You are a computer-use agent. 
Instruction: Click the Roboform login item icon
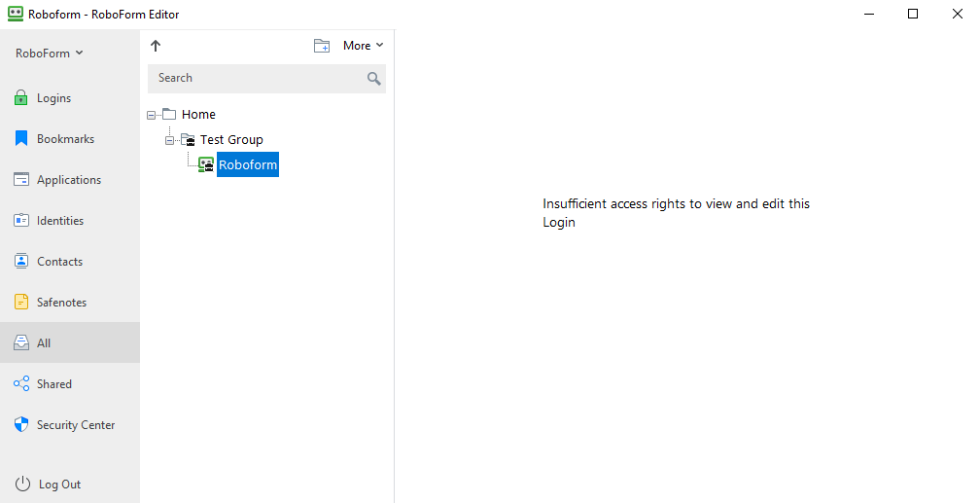coord(206,164)
